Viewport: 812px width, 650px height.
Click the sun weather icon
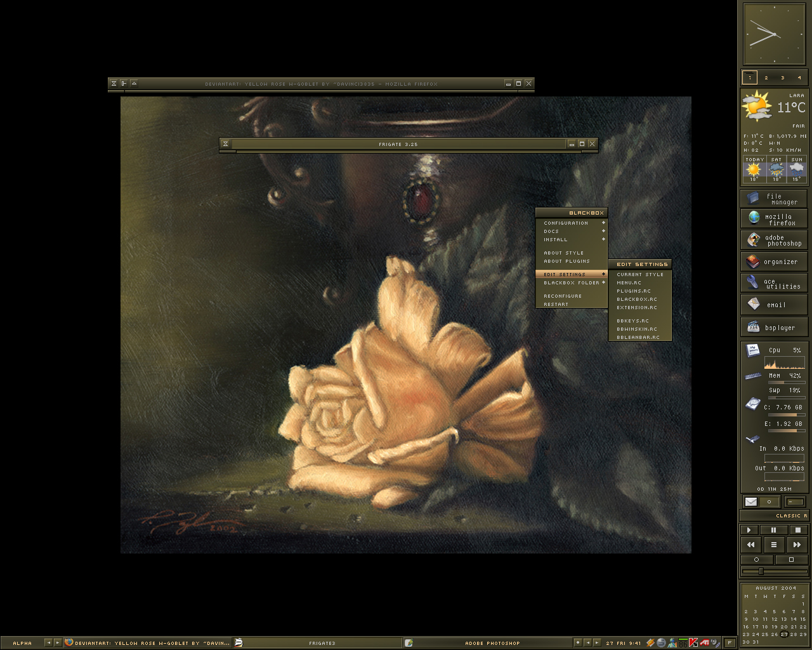[x=756, y=106]
